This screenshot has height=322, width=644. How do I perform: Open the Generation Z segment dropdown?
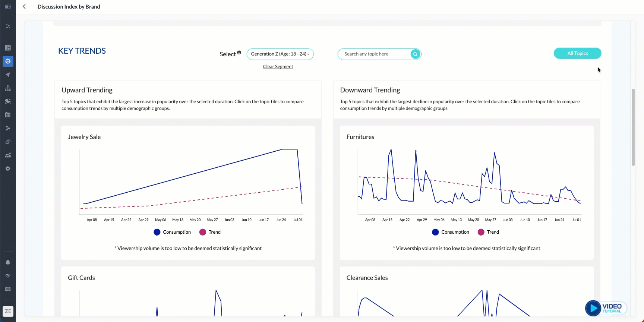click(x=280, y=54)
